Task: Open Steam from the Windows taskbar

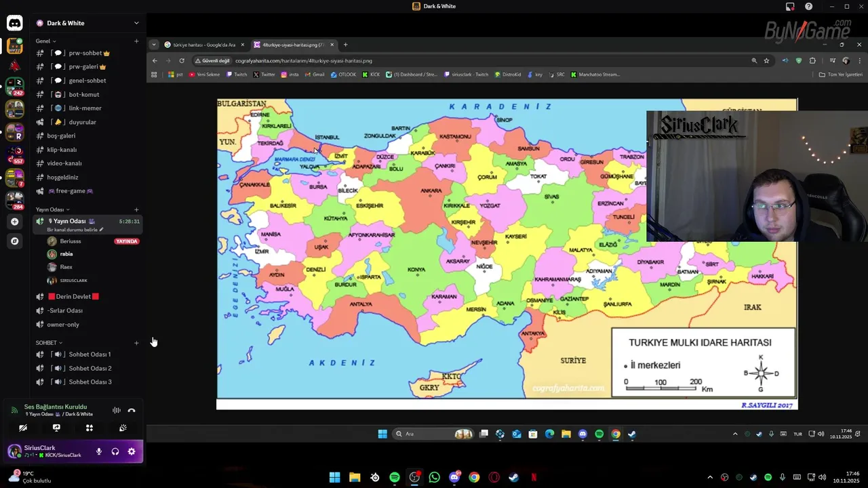Action: pos(513,477)
